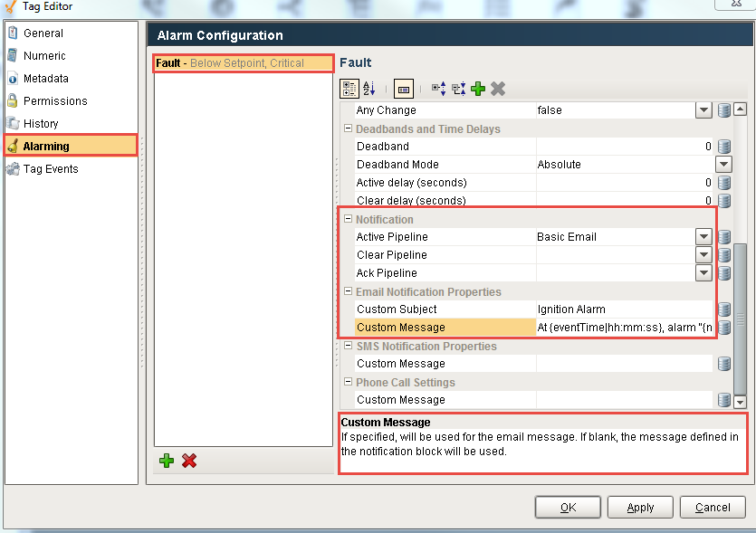Add a new alarm with green plus

pyautogui.click(x=167, y=461)
